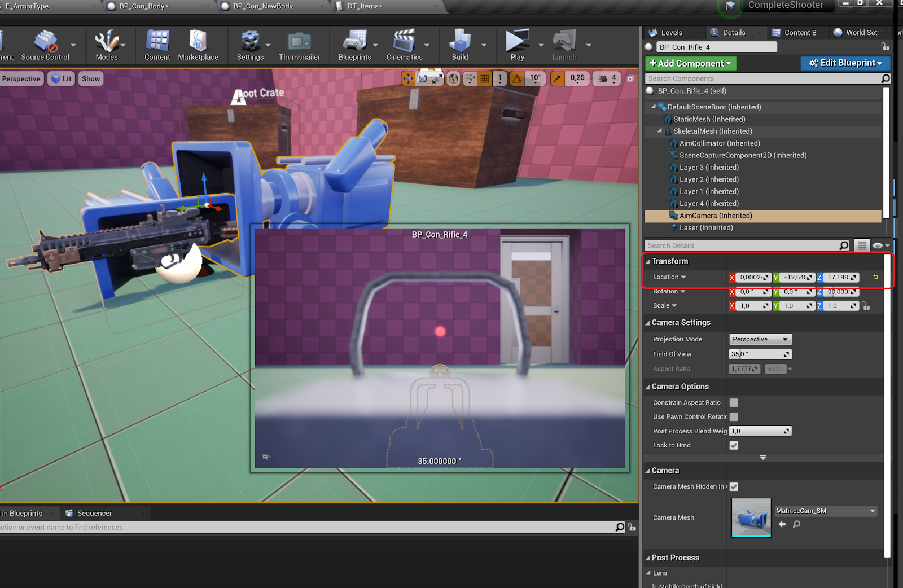Viewport: 903px width, 588px height.
Task: Open the Content browser from toolbar
Action: coord(157,45)
